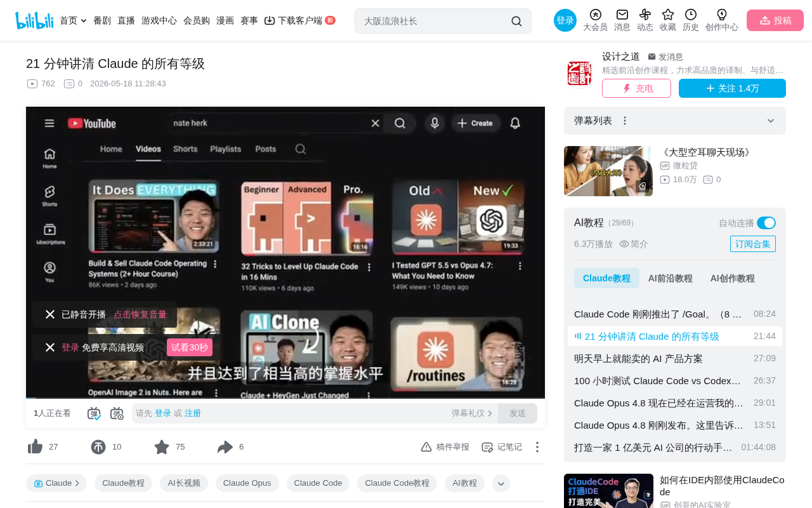
Task: Click the video progress bar
Action: tap(285, 398)
